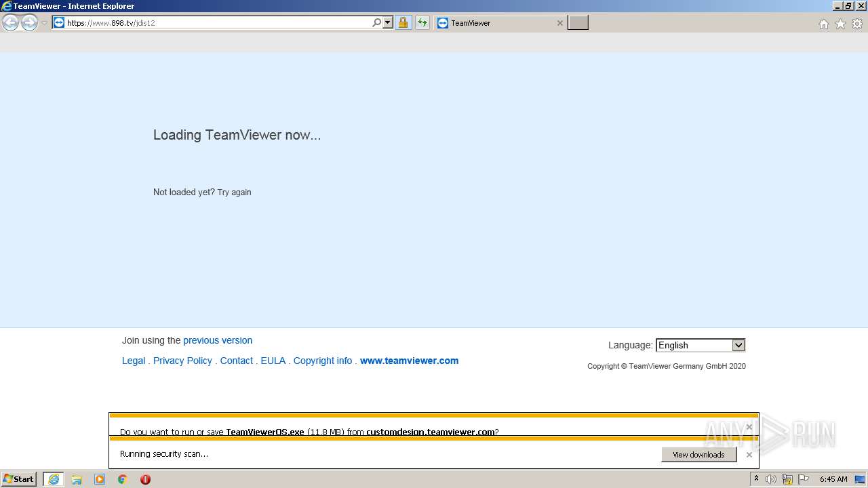The width and height of the screenshot is (868, 488).
Task: Click the 6:45 AM system clock
Action: (833, 479)
